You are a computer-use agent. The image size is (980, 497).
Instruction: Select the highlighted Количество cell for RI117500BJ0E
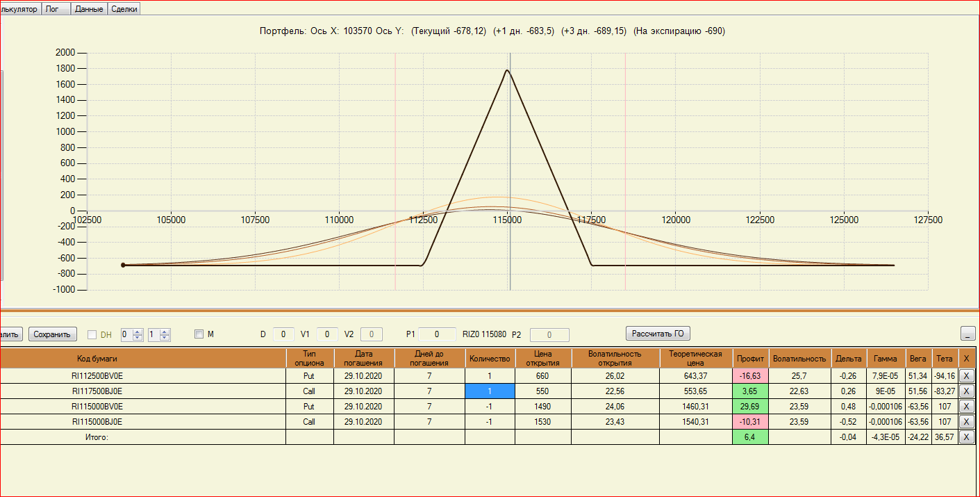click(x=490, y=391)
